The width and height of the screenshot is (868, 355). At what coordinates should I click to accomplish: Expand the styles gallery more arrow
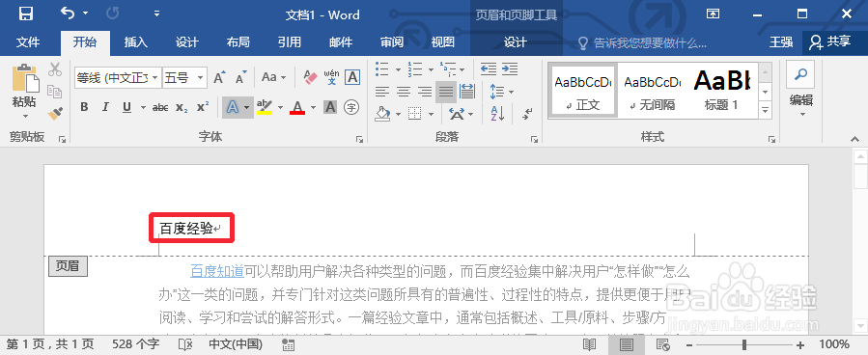[765, 110]
